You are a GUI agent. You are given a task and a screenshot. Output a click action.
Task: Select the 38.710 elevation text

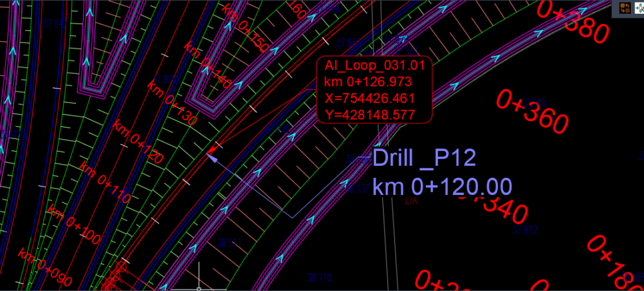[x=319, y=278]
